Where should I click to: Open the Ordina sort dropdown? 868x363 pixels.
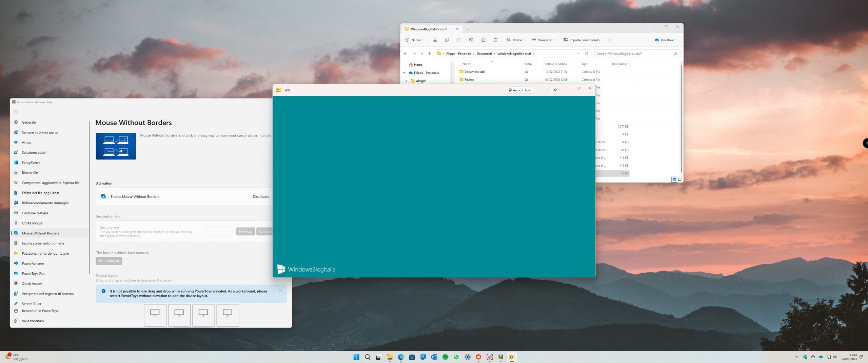pyautogui.click(x=516, y=40)
